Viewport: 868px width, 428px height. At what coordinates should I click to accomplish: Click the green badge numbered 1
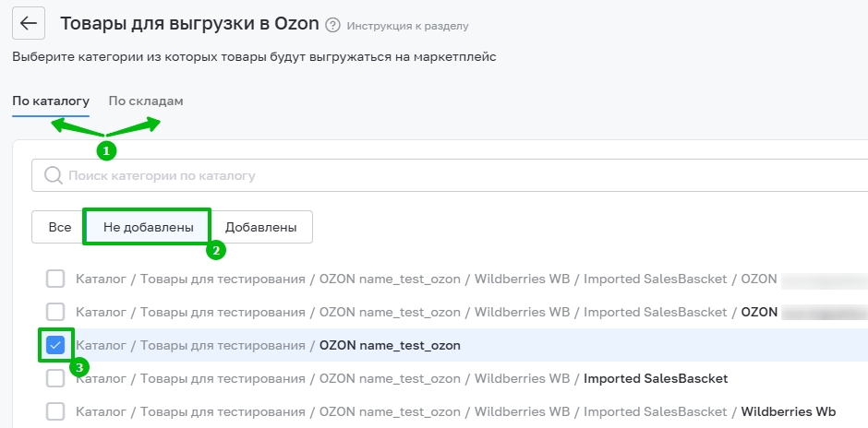point(107,149)
